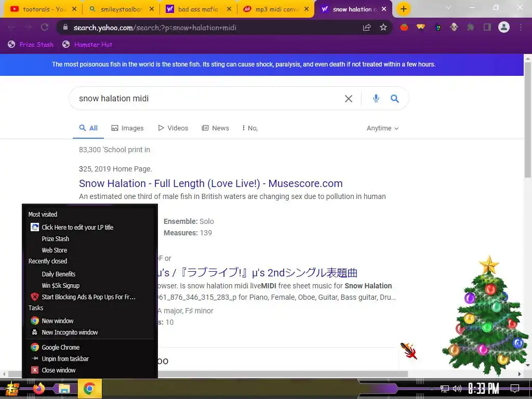This screenshot has height=399, width=532.
Task: Close the smileystoolbar tab
Action: 152,9
